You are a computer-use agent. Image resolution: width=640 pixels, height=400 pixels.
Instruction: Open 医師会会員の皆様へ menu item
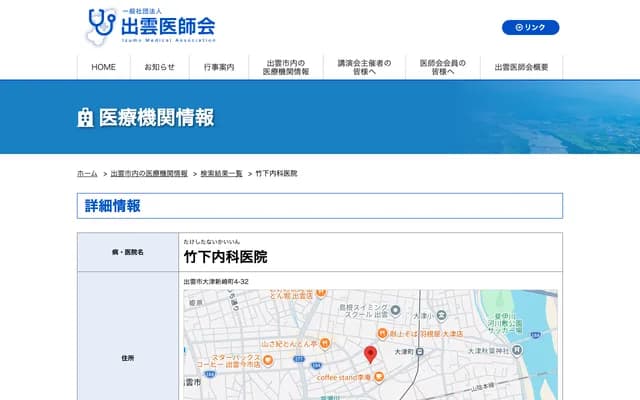click(x=438, y=67)
